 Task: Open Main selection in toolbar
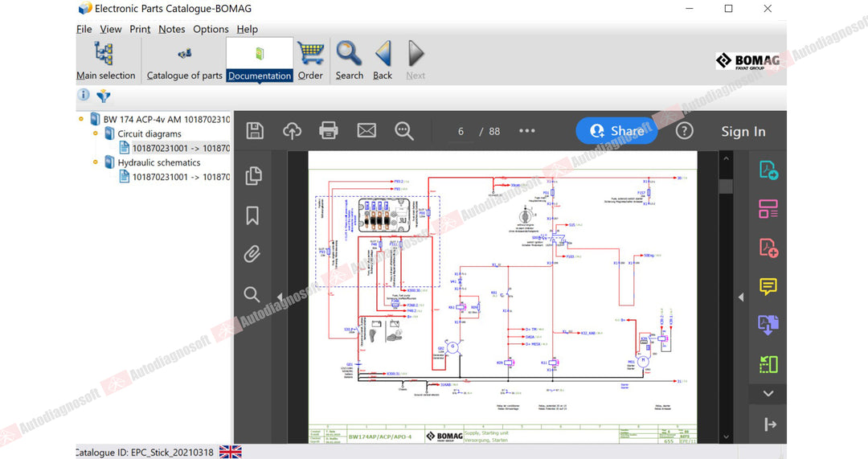(x=105, y=61)
